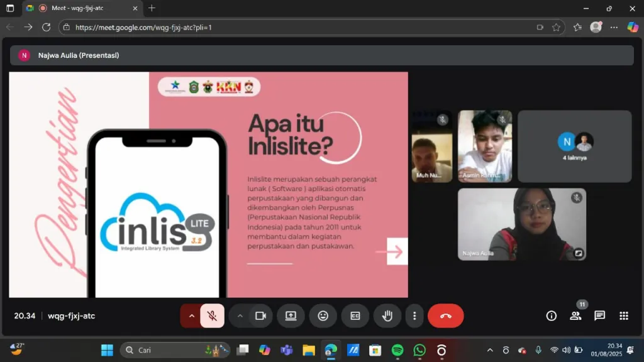
Task: Launch Copilot from the taskbar
Action: 265,350
